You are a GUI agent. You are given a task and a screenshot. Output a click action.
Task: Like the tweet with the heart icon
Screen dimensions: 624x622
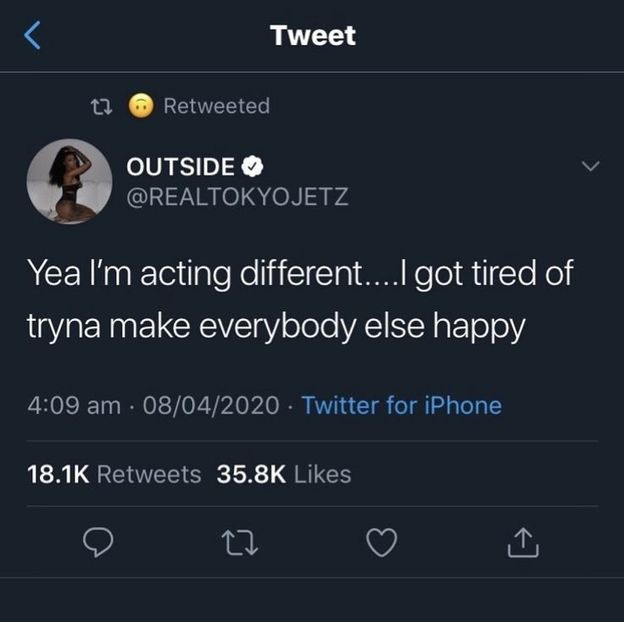click(382, 541)
